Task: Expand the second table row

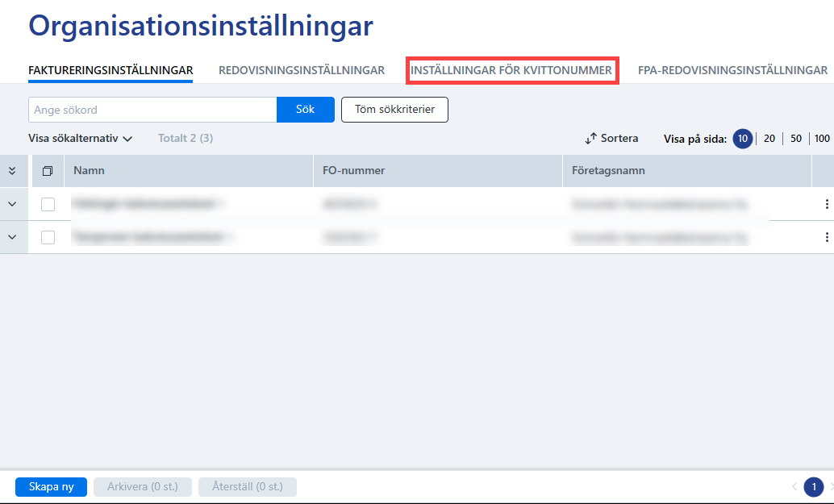Action: pos(12,237)
